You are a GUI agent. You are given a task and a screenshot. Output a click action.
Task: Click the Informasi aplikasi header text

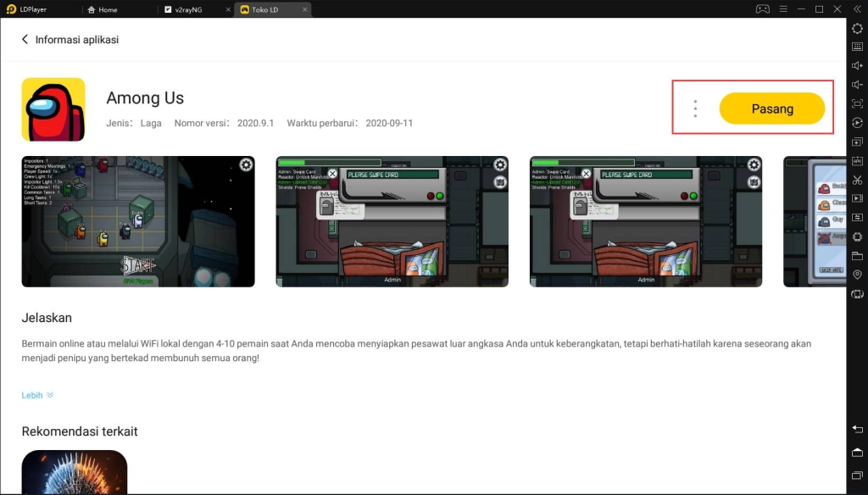click(77, 39)
